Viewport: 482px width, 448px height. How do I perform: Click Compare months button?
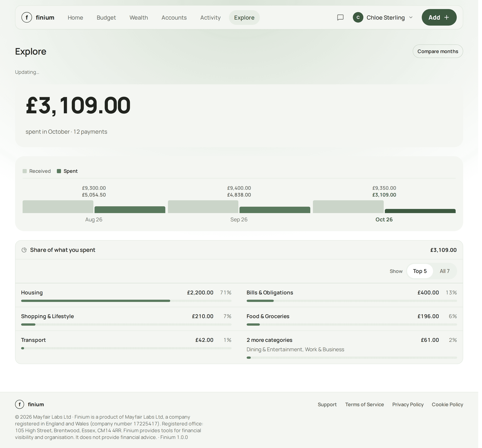pyautogui.click(x=438, y=51)
